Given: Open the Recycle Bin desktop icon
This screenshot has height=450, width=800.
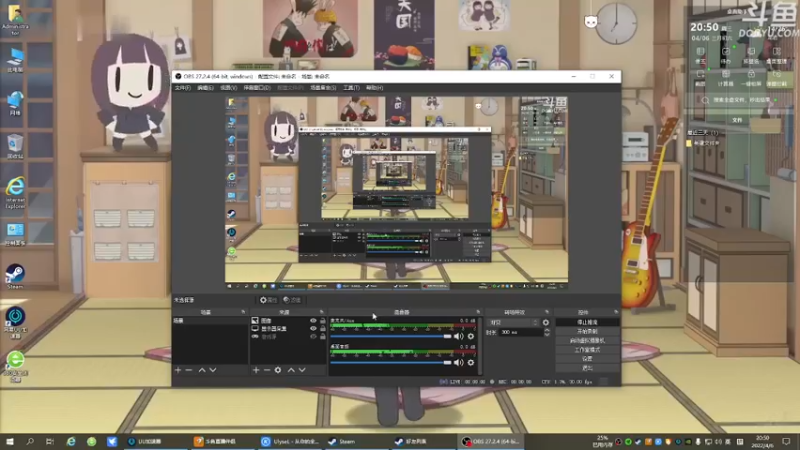Looking at the screenshot, I should pos(15,146).
